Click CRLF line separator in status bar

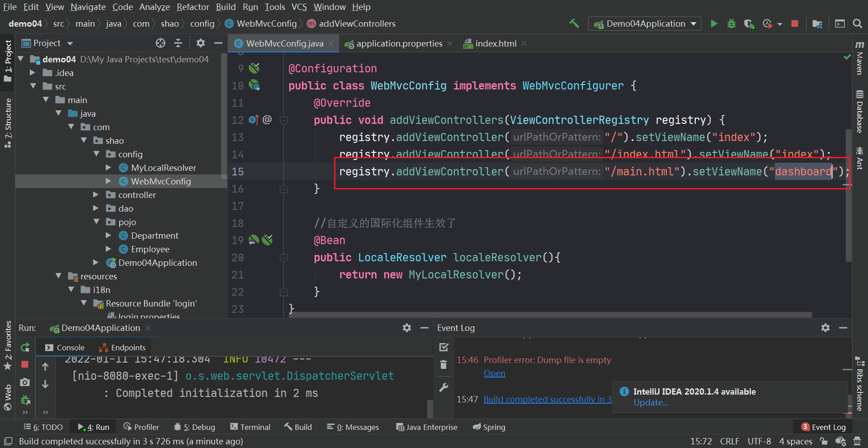click(730, 441)
